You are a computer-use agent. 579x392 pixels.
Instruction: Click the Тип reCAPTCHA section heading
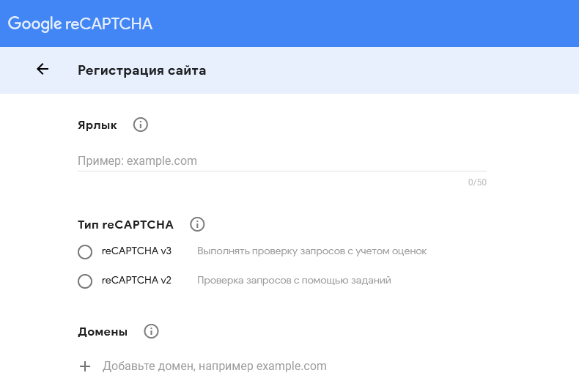tap(125, 224)
